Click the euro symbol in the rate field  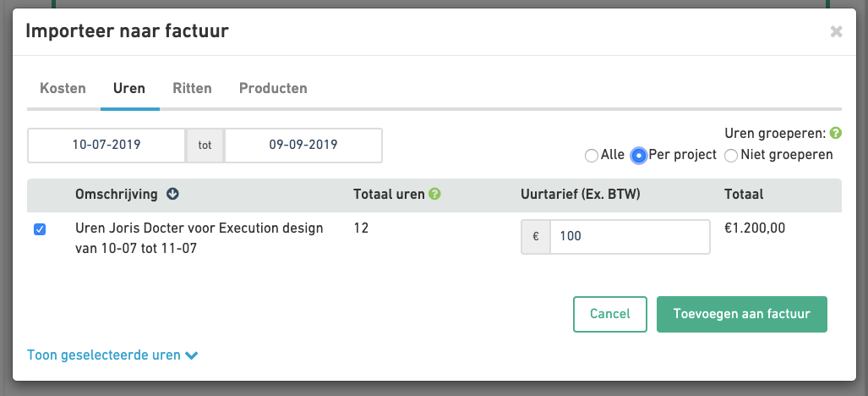point(536,237)
